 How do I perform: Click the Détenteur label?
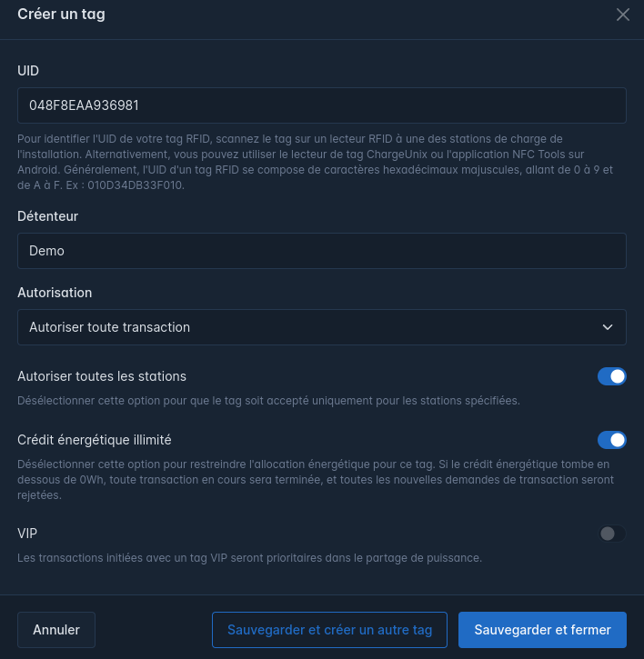[x=47, y=216]
